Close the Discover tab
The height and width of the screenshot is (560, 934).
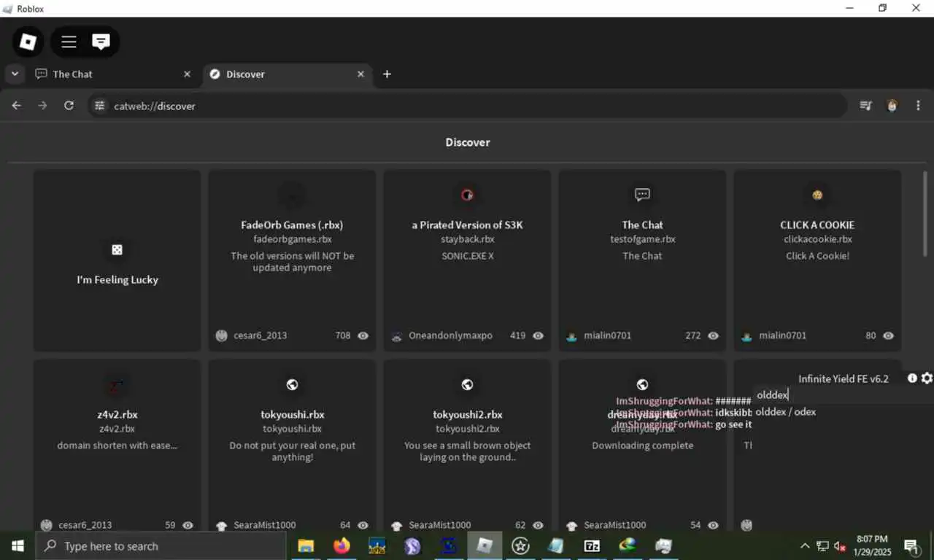point(360,74)
